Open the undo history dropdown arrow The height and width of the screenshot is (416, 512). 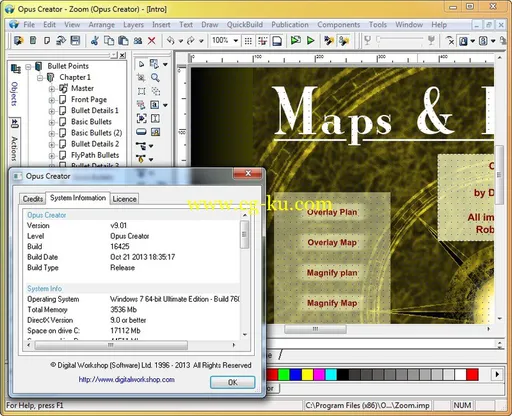[x=180, y=41]
